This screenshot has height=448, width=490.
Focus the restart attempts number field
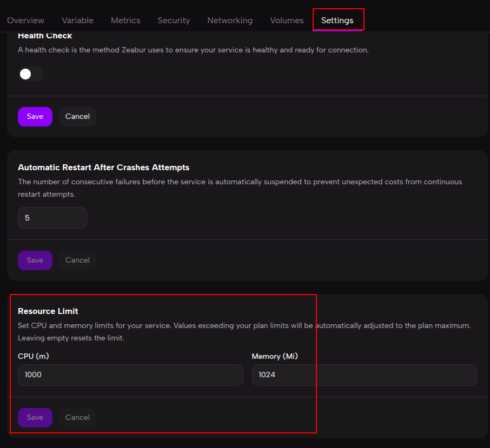coord(52,218)
